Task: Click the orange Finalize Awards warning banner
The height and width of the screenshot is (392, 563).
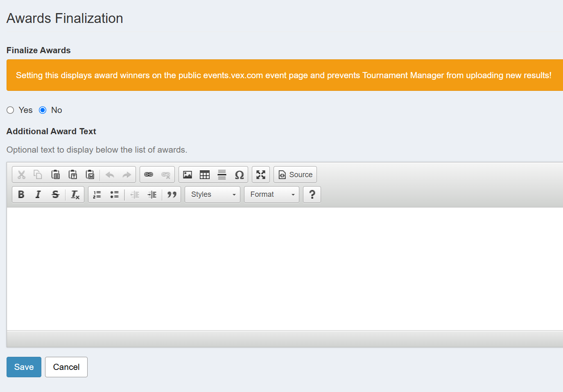Action: tap(285, 75)
